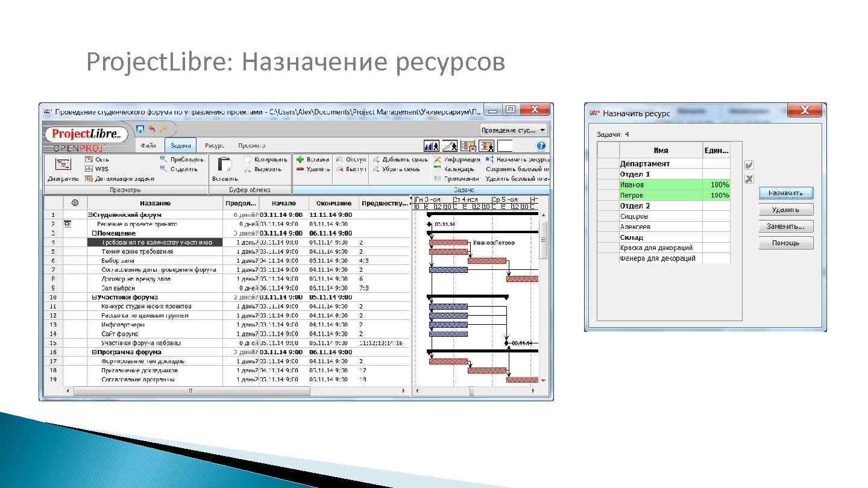
Task: Click Удалить базовый план command
Action: [517, 178]
